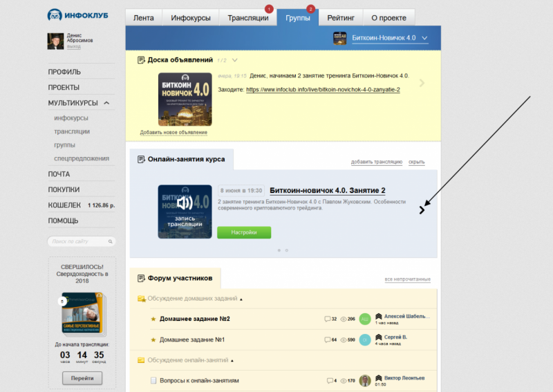Click добавить трансляцию link
This screenshot has width=553, height=392.
pos(377,162)
